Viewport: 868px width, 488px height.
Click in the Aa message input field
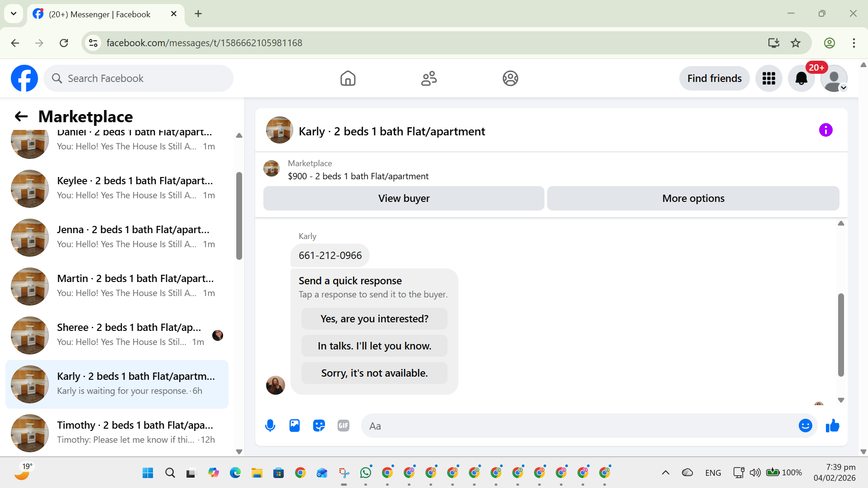[x=579, y=426]
